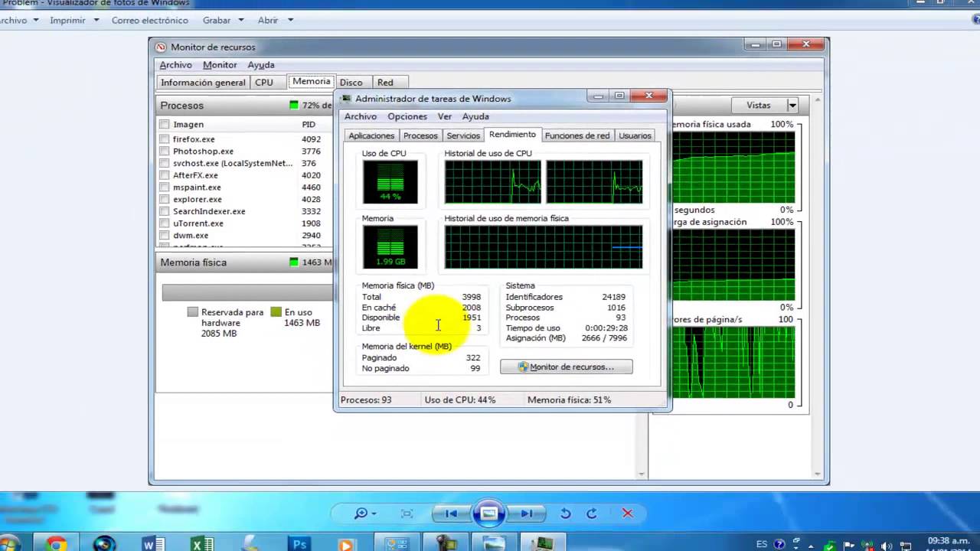Collapse the Memoria física section header

tap(245, 262)
